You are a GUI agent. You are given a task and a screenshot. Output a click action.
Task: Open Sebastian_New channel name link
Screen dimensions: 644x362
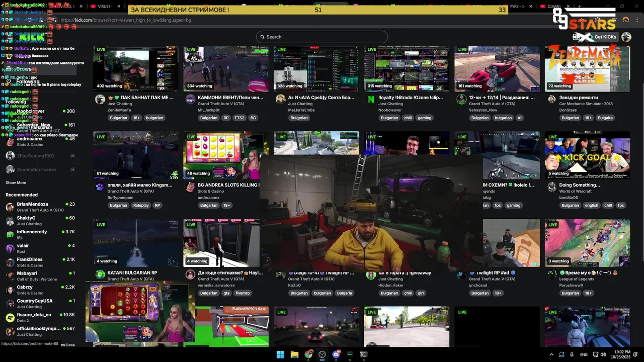click(483, 110)
